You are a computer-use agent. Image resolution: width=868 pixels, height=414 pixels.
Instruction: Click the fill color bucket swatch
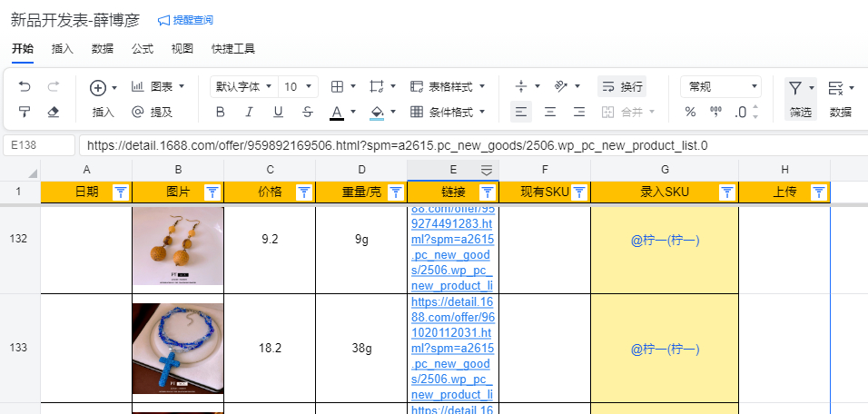click(x=379, y=112)
